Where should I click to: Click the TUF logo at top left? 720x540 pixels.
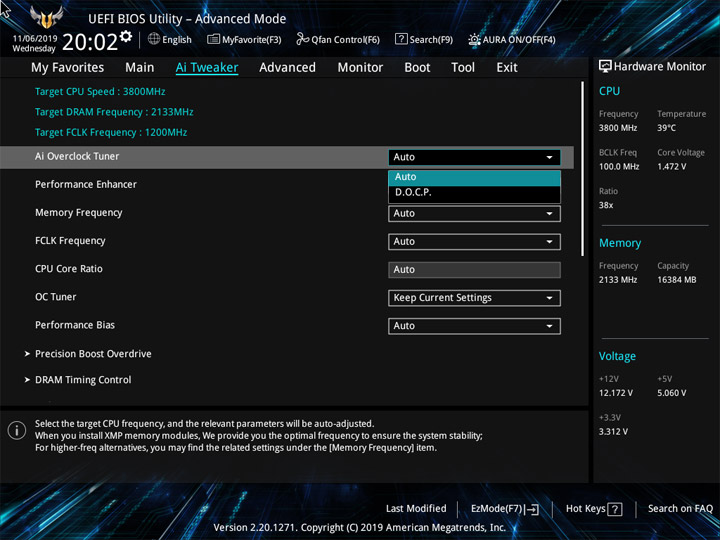coord(46,17)
